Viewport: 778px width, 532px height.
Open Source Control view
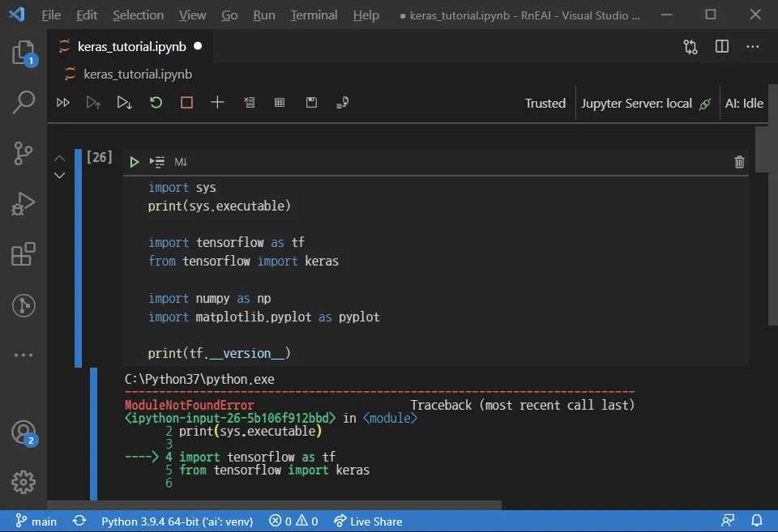coord(23,153)
